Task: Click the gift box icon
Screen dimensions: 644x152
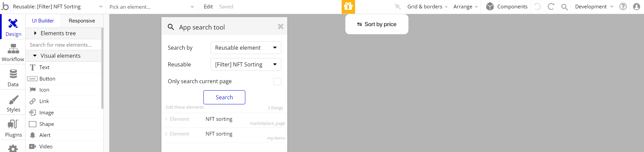Action: [x=348, y=7]
